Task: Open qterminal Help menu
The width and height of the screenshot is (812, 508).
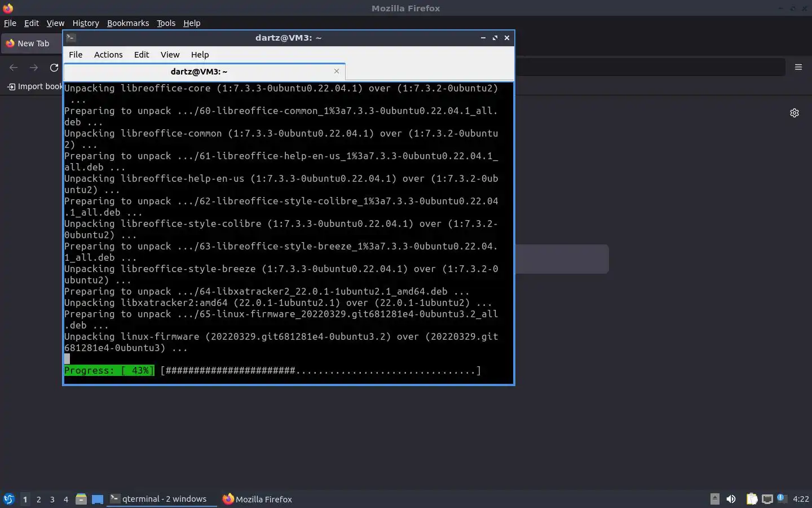Action: pos(200,55)
